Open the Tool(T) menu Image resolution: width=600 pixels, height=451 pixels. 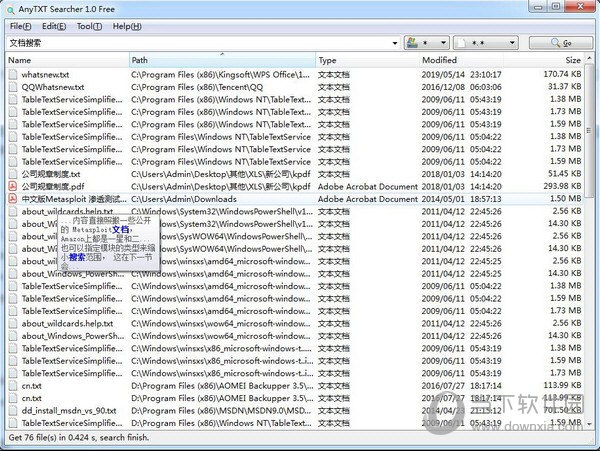coord(89,26)
